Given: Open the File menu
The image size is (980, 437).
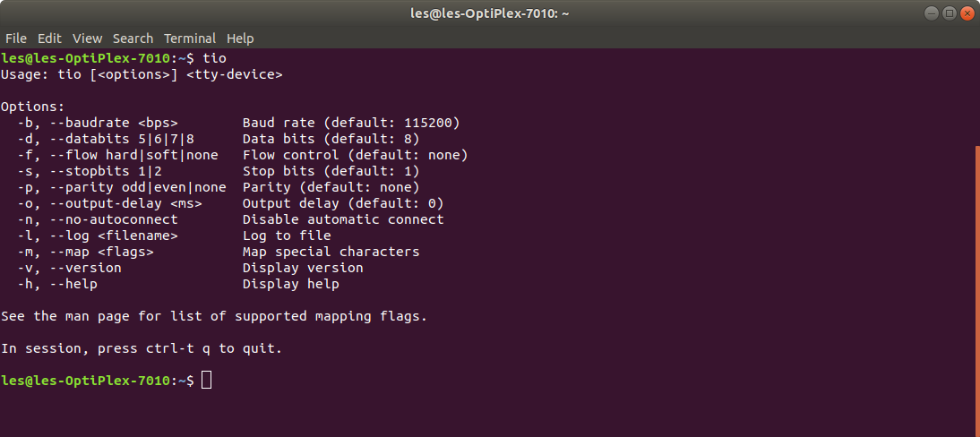Looking at the screenshot, I should coord(15,39).
